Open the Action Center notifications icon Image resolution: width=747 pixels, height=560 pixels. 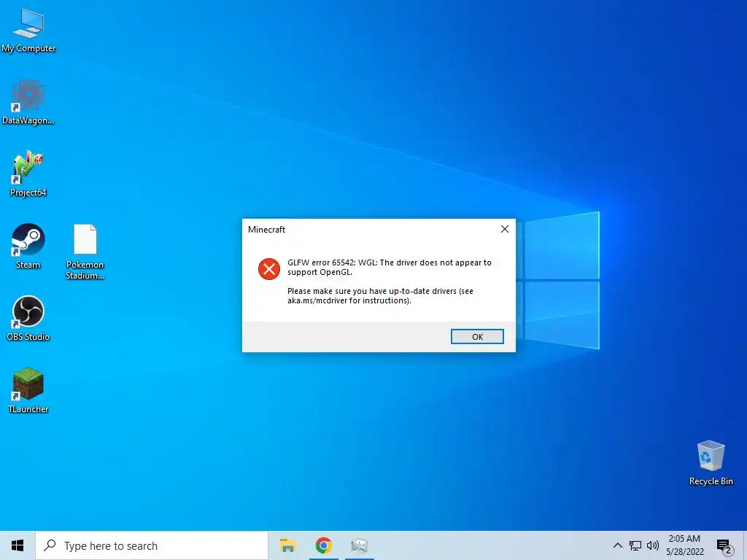(724, 546)
